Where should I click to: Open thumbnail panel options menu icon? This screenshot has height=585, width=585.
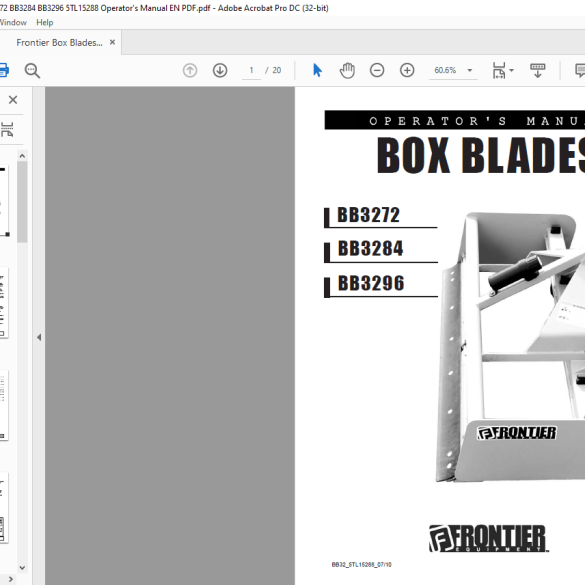[7, 129]
